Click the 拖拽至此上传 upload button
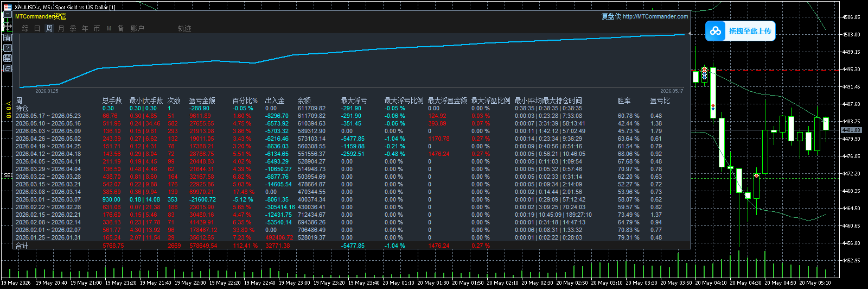Viewport: 868px width, 289px height. tap(741, 31)
